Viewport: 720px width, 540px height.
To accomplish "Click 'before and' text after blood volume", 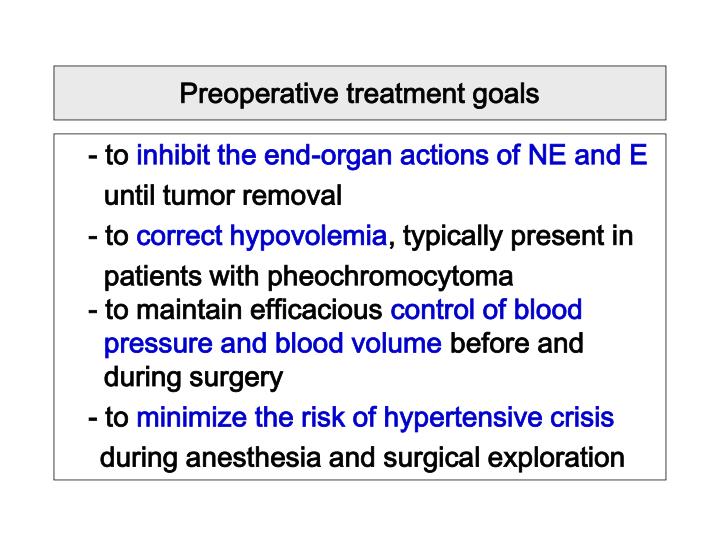I will coord(517,343).
